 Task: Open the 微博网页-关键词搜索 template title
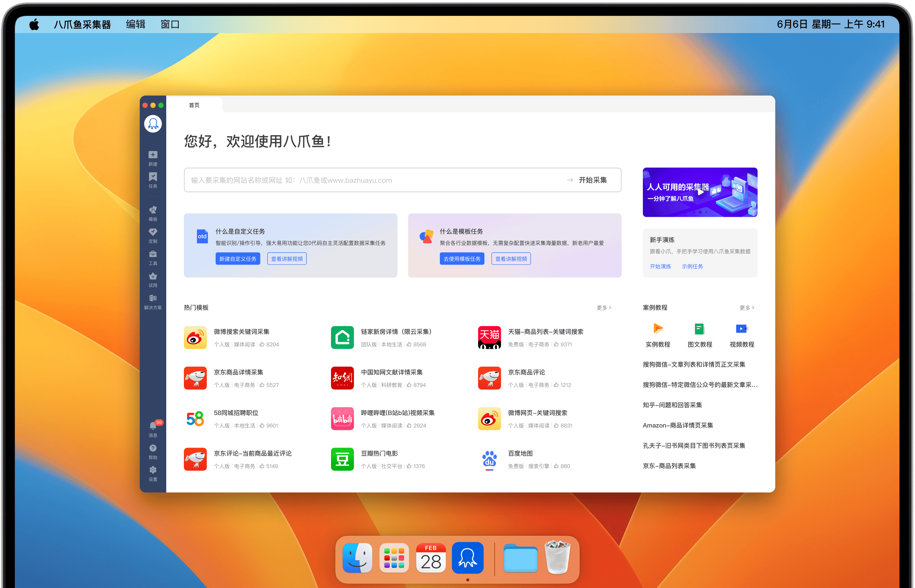click(x=538, y=413)
